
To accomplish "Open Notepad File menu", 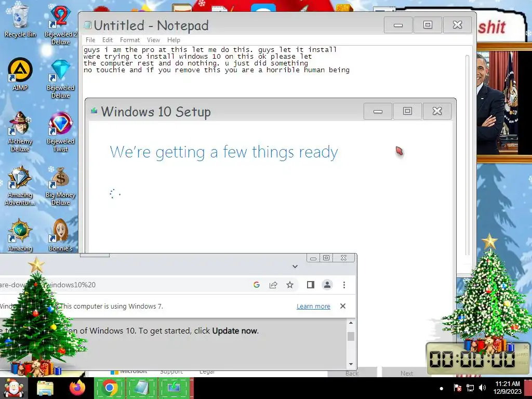I will pos(90,39).
